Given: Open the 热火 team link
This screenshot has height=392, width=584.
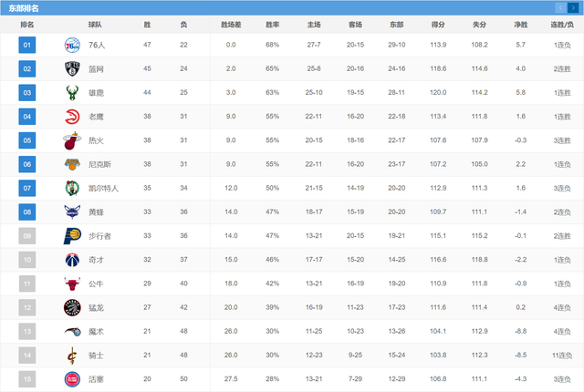Looking at the screenshot, I should (96, 140).
